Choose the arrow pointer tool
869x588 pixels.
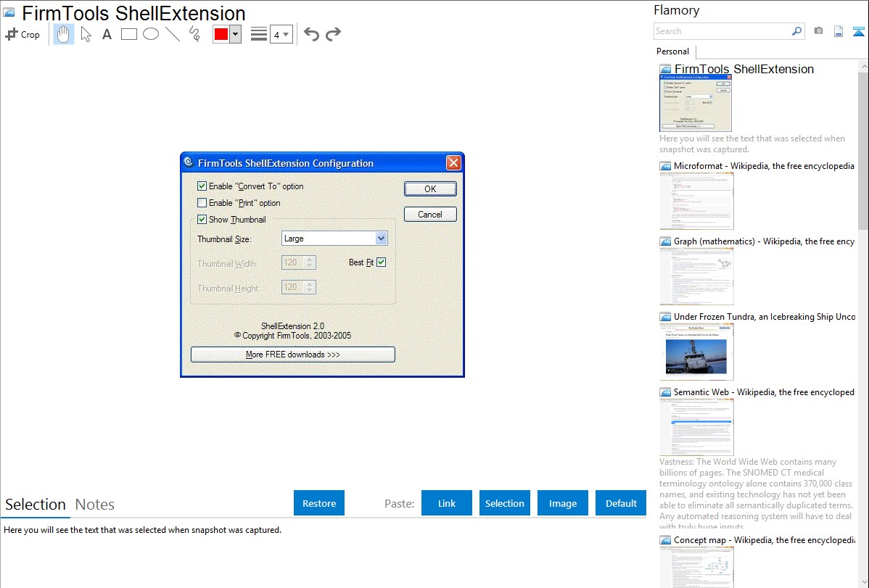[86, 34]
